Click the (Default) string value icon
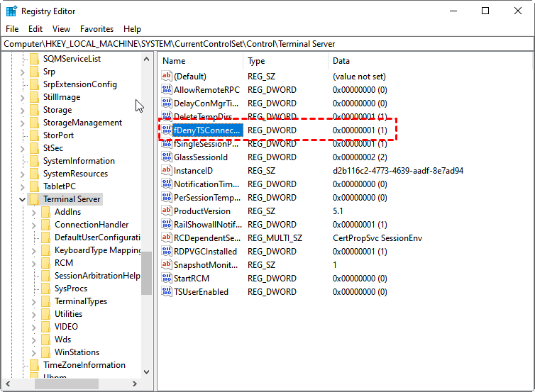Image resolution: width=535 pixels, height=392 pixels. click(x=167, y=77)
